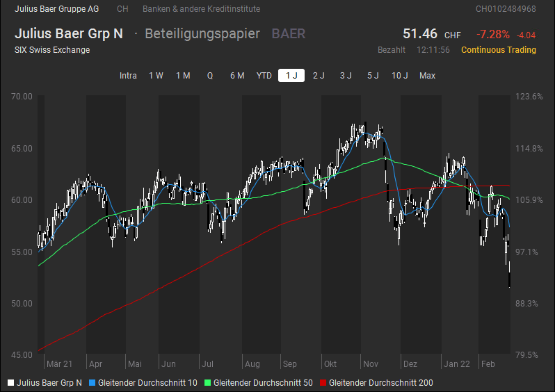Image resolution: width=555 pixels, height=392 pixels.
Task: Switch chart to 5 J range
Action: click(x=373, y=76)
